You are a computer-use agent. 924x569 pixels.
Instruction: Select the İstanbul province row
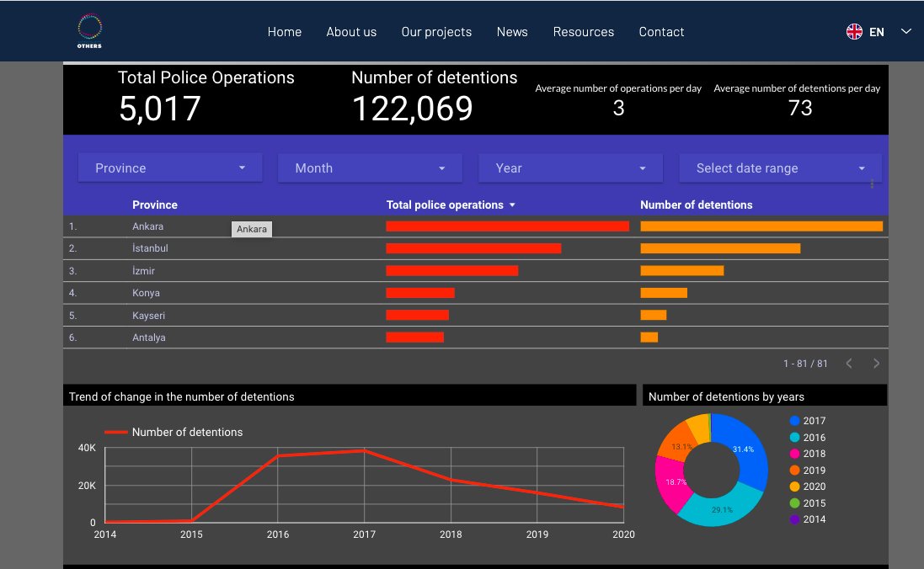[x=476, y=248]
